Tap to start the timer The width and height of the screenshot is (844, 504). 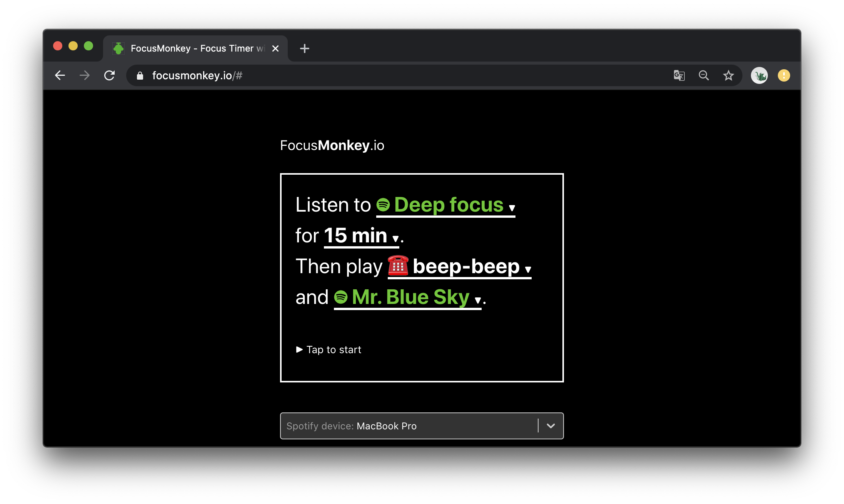[x=329, y=350]
